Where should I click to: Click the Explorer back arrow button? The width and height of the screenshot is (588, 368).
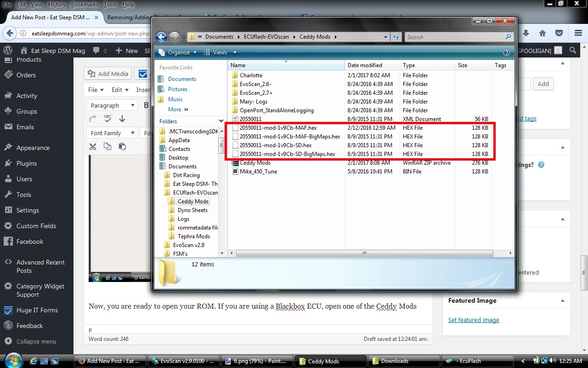point(161,37)
